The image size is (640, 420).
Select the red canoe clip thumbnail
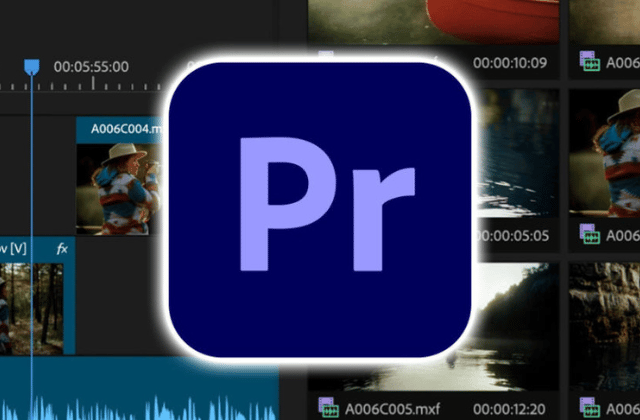coord(433,22)
